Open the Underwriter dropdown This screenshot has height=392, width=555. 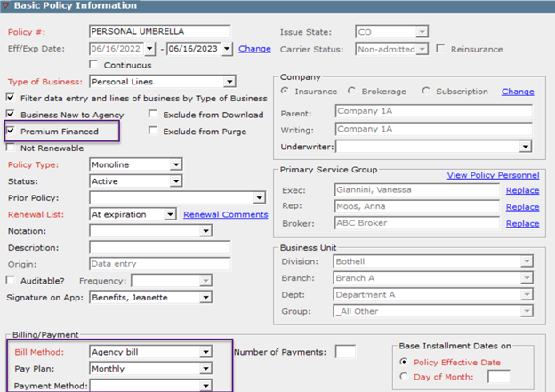[526, 147]
